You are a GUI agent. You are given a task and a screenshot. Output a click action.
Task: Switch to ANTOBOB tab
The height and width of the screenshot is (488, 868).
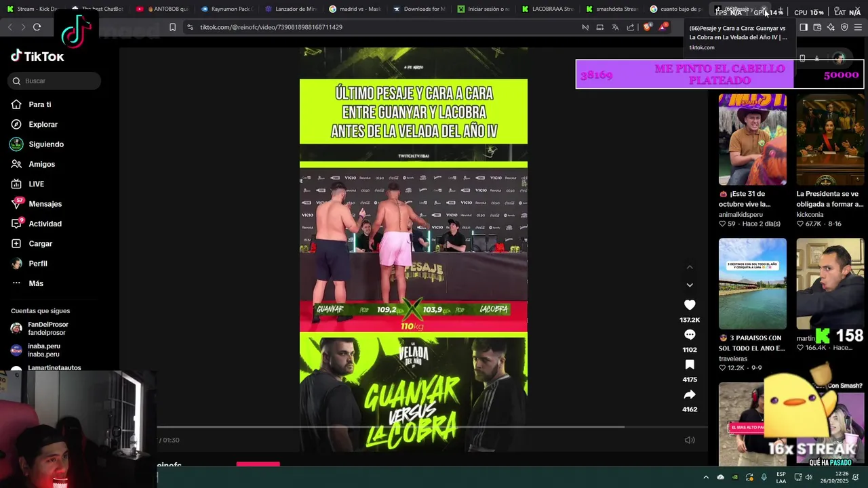161,9
